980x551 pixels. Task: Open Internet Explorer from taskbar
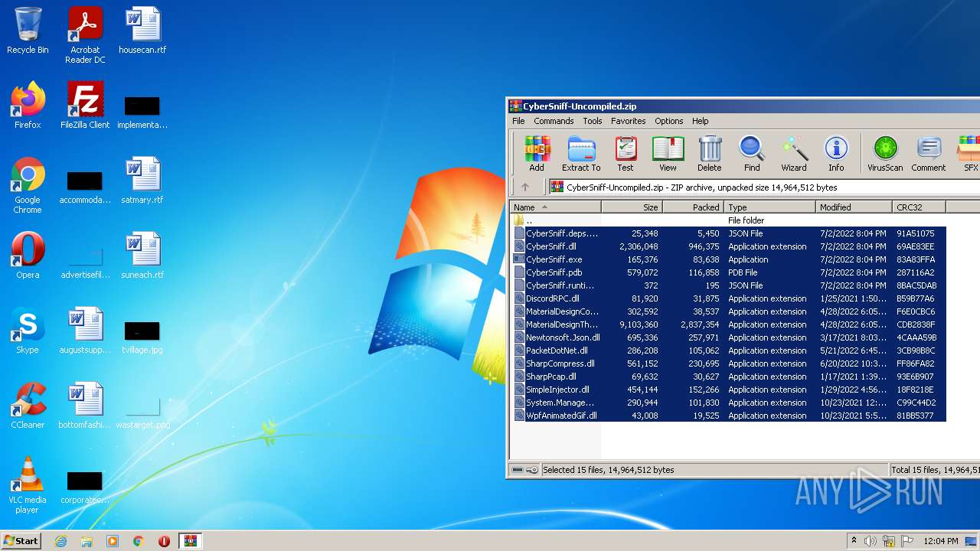click(60, 541)
